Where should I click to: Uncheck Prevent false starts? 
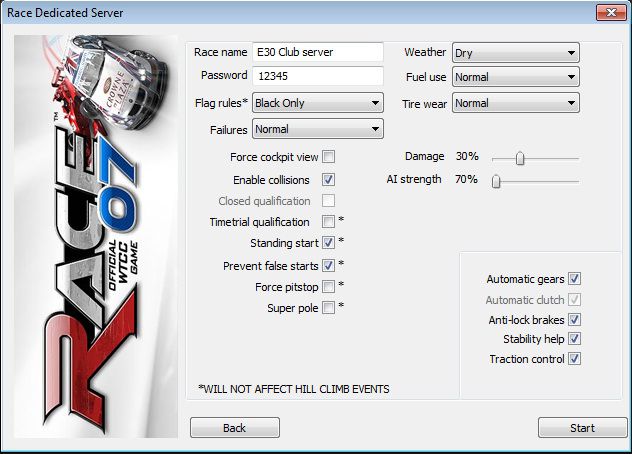pyautogui.click(x=328, y=265)
